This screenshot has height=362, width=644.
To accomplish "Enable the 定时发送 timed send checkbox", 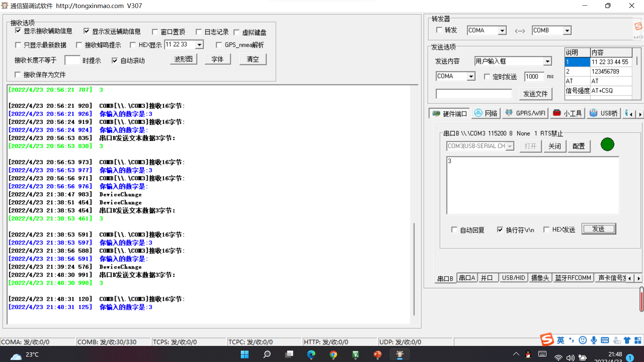I will pyautogui.click(x=487, y=77).
